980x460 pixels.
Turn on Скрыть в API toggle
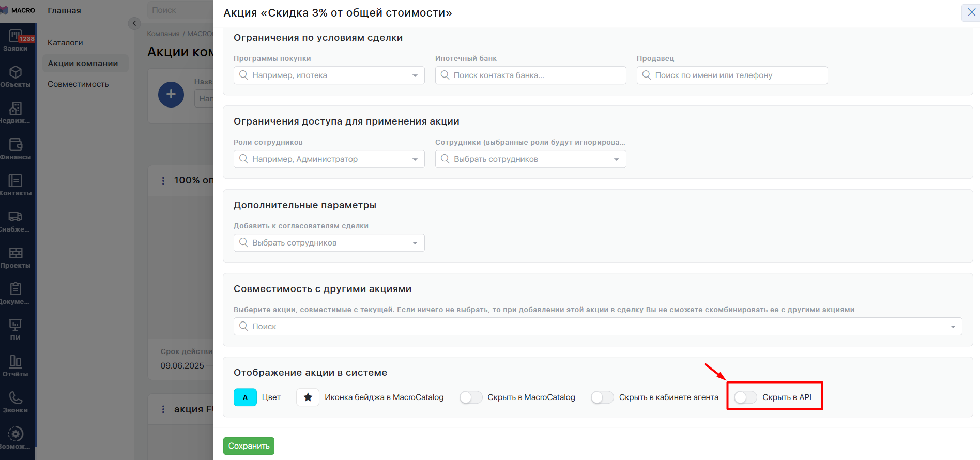coord(745,397)
